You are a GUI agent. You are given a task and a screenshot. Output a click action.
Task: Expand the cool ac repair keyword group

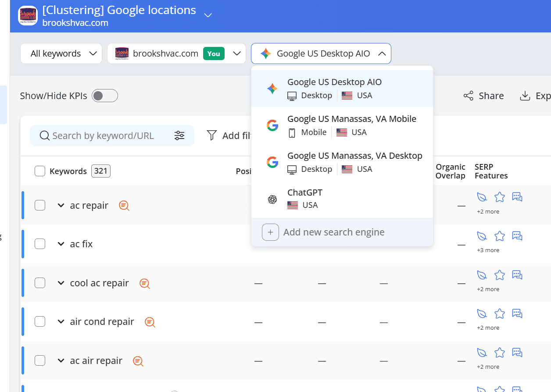(61, 283)
